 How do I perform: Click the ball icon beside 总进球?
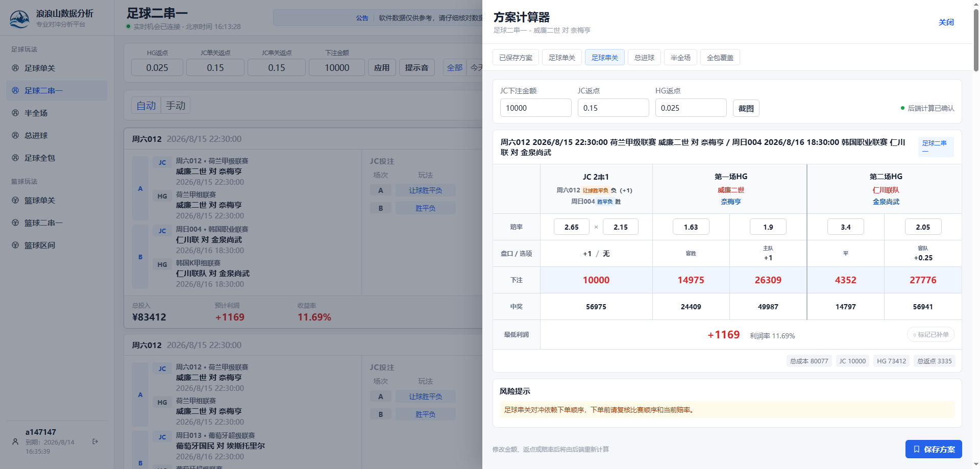(15, 135)
